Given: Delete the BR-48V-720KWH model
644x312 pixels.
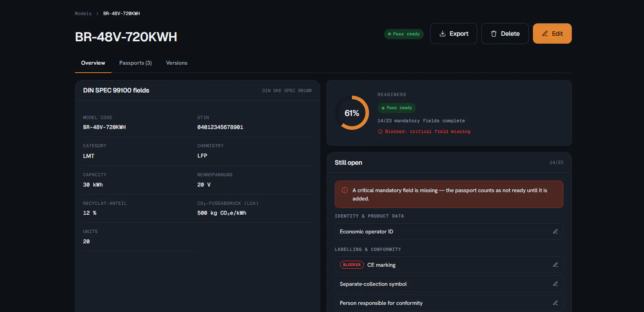Looking at the screenshot, I should (x=505, y=34).
